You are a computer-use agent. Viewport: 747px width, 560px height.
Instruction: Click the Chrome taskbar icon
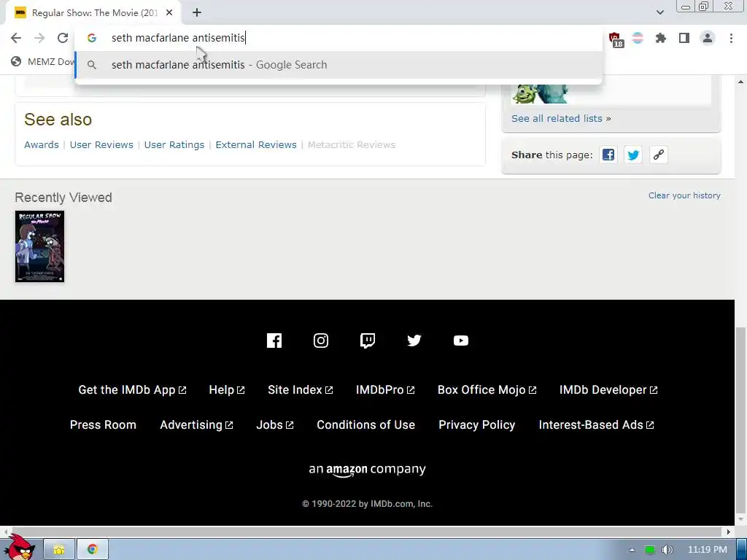(x=93, y=550)
